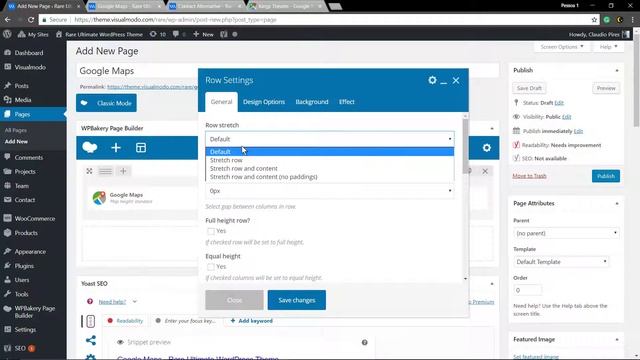This screenshot has height=360, width=640.
Task: Open updates counter showing 10
Action: pyautogui.click(x=158, y=34)
